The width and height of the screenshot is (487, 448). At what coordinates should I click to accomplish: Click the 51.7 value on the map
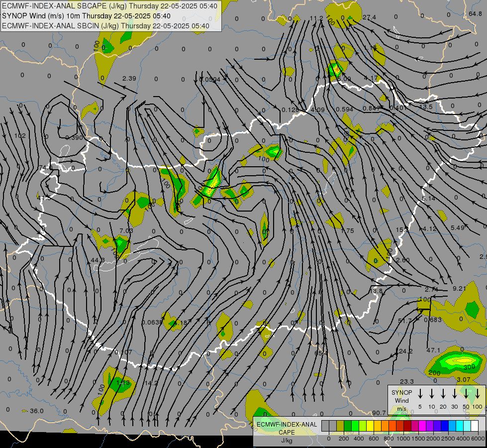coord(405,320)
